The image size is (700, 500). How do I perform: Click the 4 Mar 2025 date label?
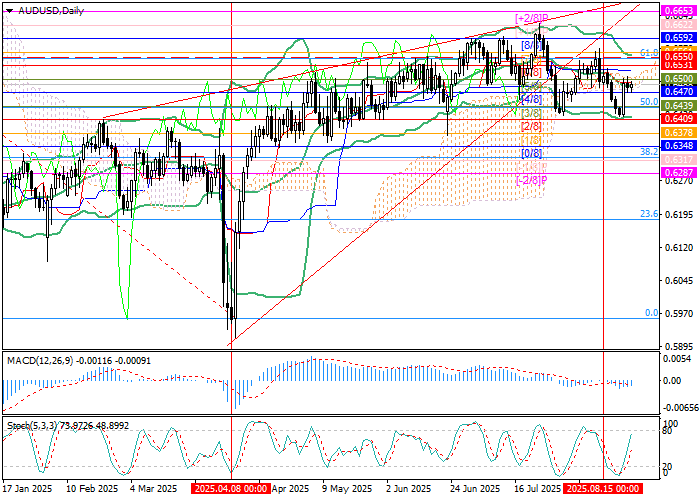tap(154, 488)
